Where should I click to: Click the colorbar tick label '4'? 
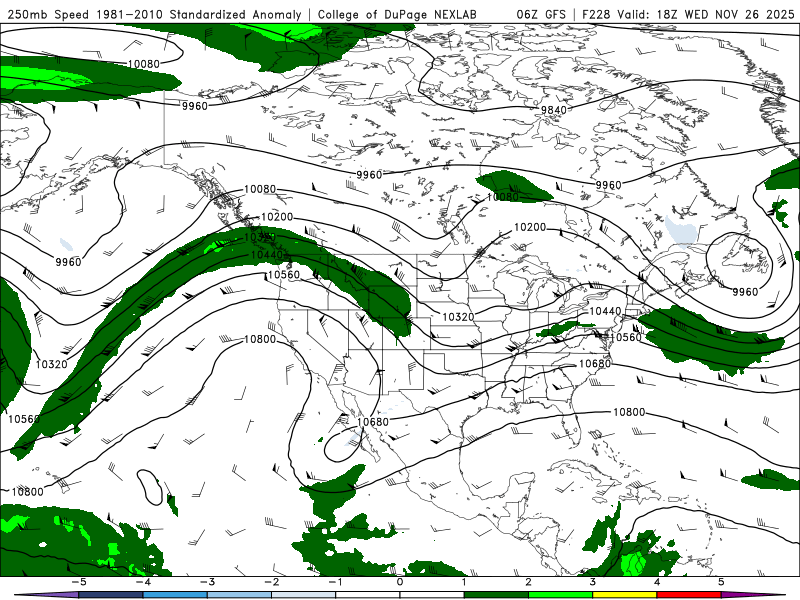pos(657,582)
